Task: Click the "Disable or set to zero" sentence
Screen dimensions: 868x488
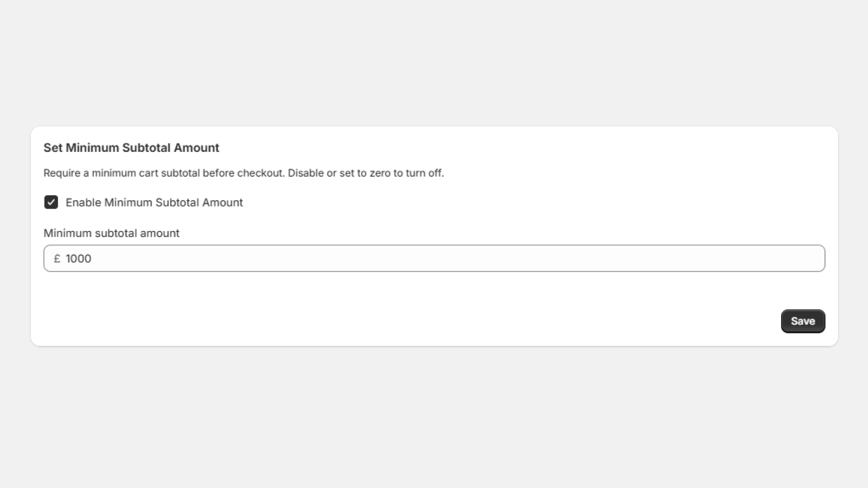Action: pos(366,173)
